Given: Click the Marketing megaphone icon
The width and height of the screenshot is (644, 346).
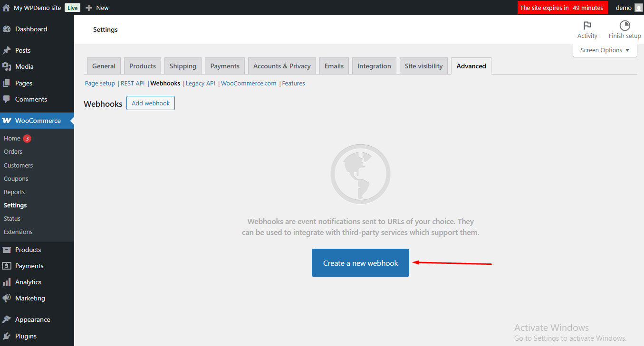Looking at the screenshot, I should point(7,298).
